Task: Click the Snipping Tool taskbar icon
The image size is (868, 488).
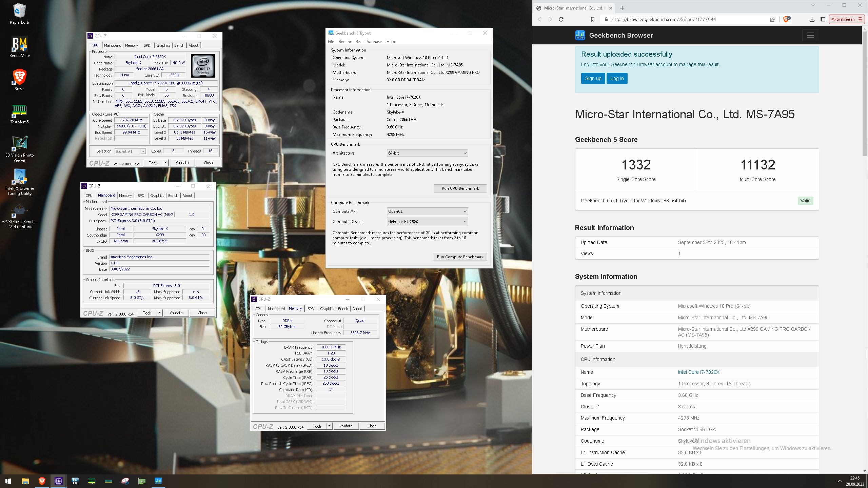Action: [x=125, y=481]
